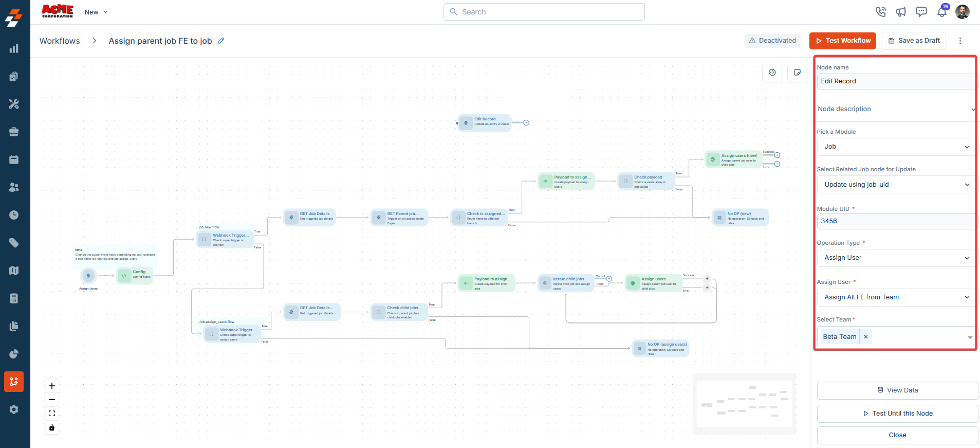Screen dimensions: 980x448
Task: Expand the Node description section
Action: click(x=896, y=109)
